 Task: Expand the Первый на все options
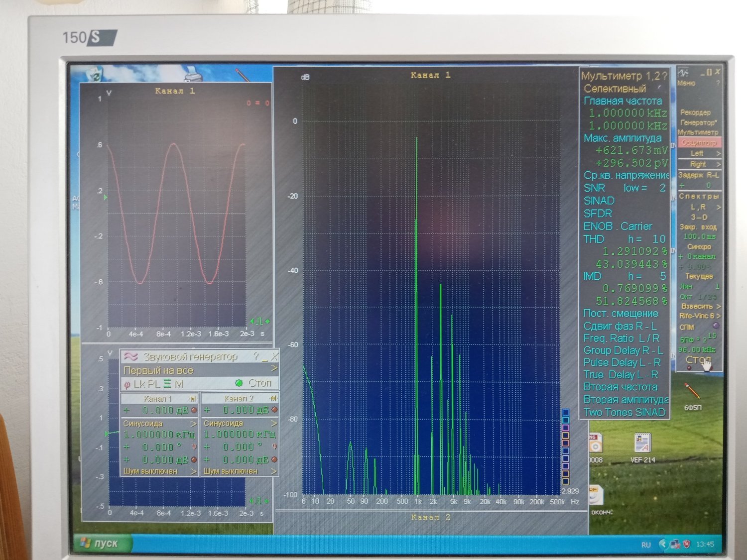click(x=274, y=369)
